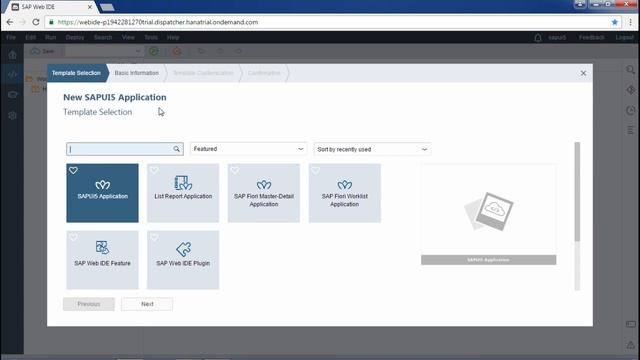Image resolution: width=640 pixels, height=360 pixels.
Task: Open the Search menu
Action: tap(103, 37)
